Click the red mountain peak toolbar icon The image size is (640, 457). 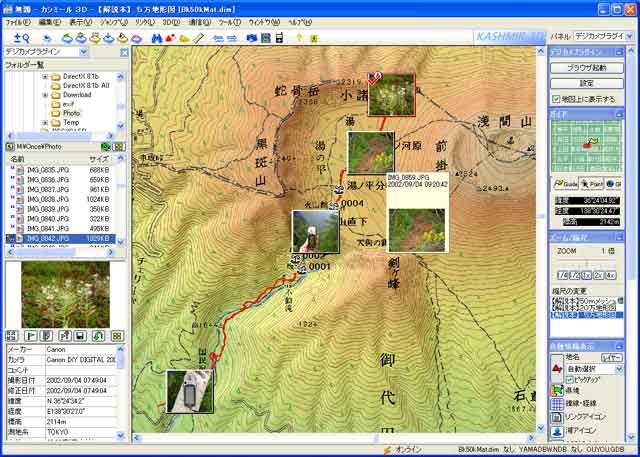(169, 38)
